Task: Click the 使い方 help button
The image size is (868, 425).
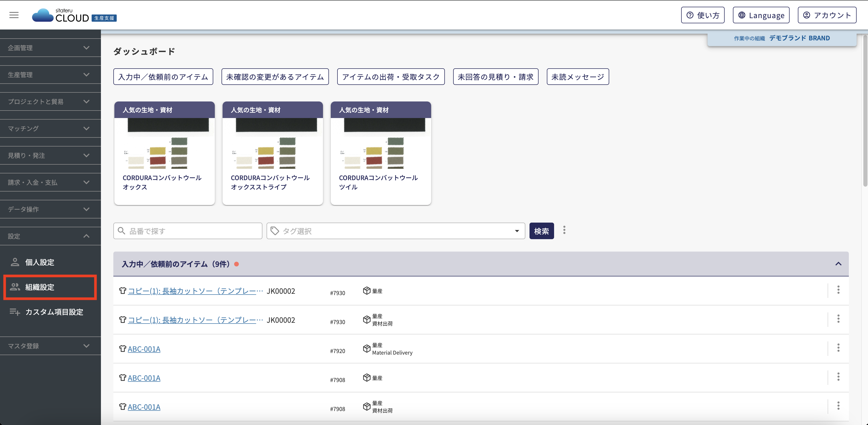Action: [x=703, y=15]
